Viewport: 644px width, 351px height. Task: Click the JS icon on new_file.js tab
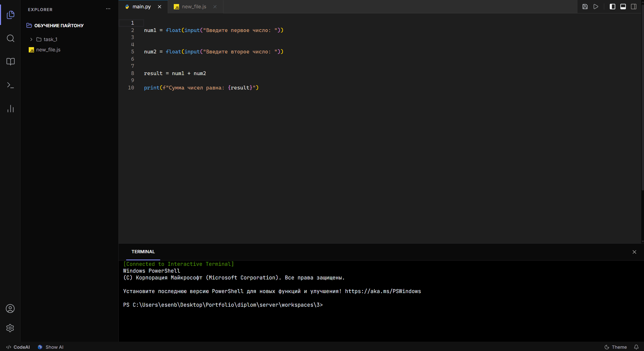click(177, 7)
